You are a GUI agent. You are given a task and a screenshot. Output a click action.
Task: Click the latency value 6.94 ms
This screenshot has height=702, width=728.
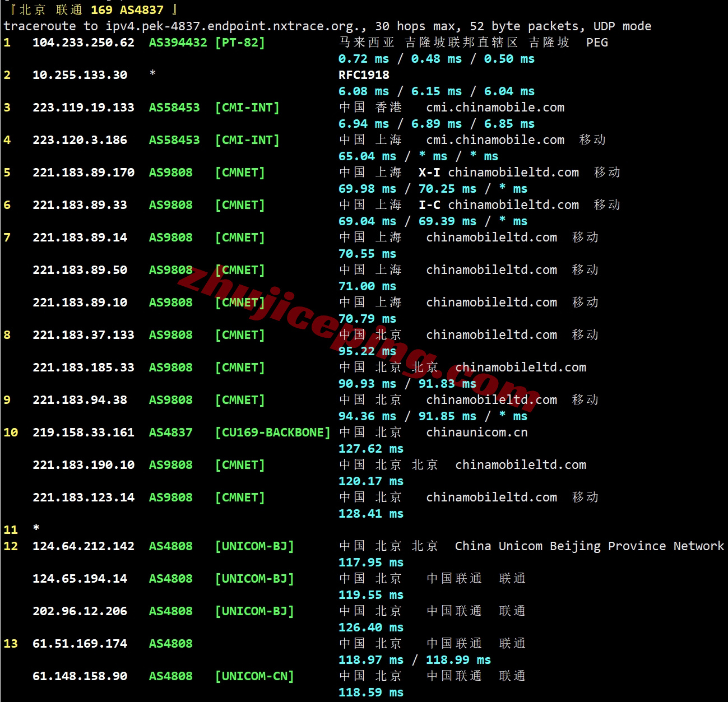(x=364, y=124)
